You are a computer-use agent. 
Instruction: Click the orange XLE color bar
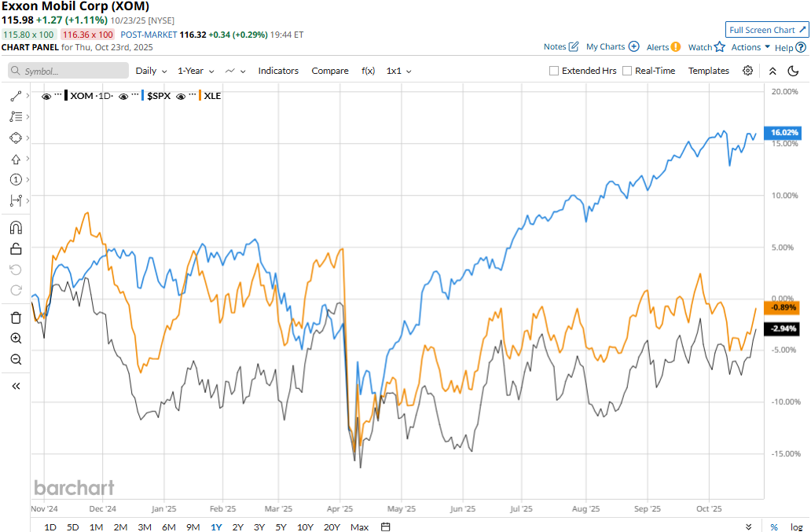(x=200, y=96)
